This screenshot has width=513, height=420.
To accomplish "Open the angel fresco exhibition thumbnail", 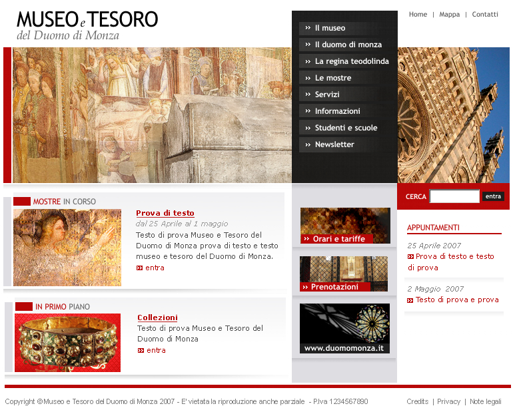I will tap(67, 248).
